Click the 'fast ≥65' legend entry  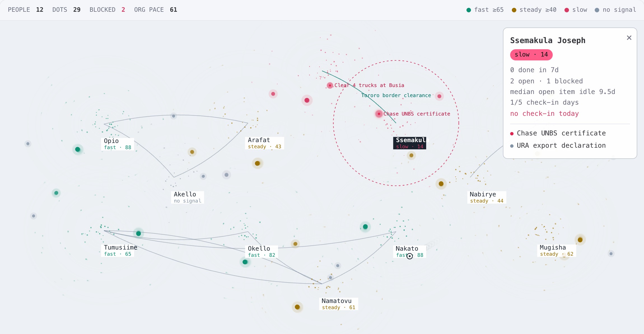click(485, 10)
